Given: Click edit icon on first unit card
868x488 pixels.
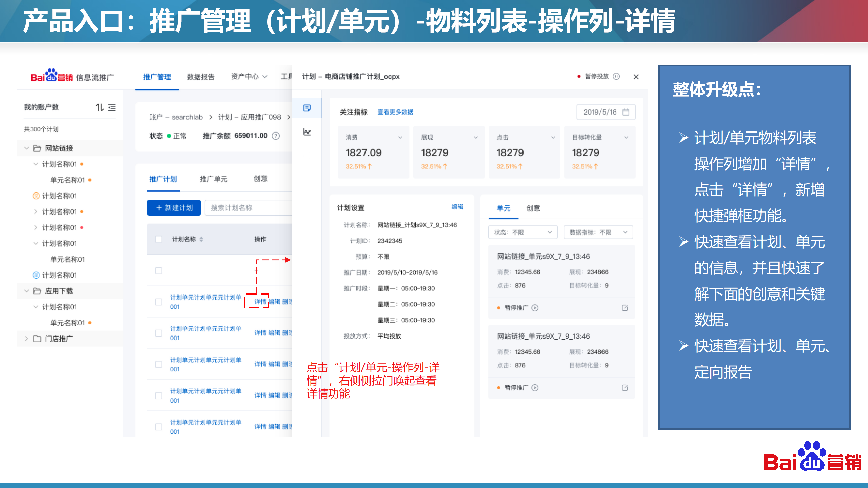Looking at the screenshot, I should click(625, 308).
